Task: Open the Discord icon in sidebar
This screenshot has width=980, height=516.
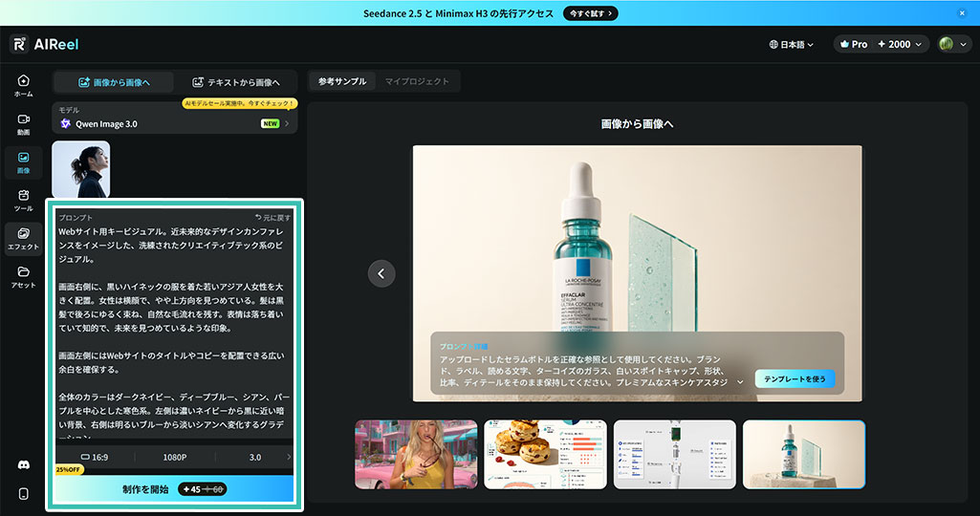Action: tap(23, 465)
